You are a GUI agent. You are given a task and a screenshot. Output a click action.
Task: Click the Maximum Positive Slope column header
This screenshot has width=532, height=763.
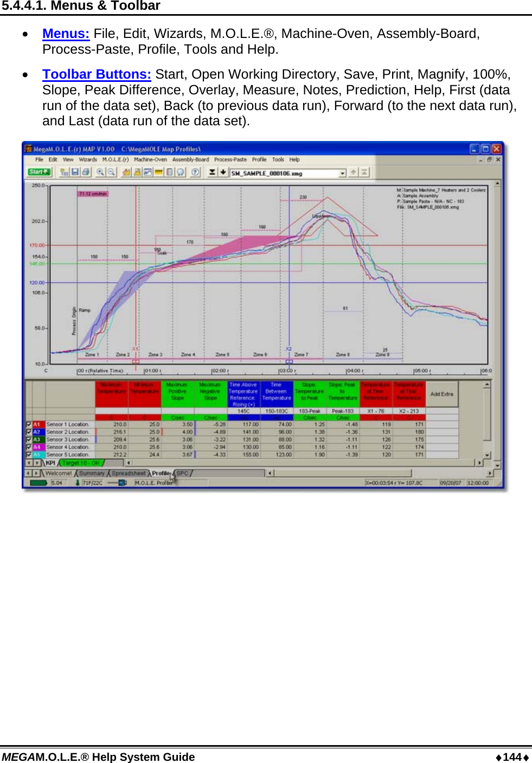tap(177, 394)
